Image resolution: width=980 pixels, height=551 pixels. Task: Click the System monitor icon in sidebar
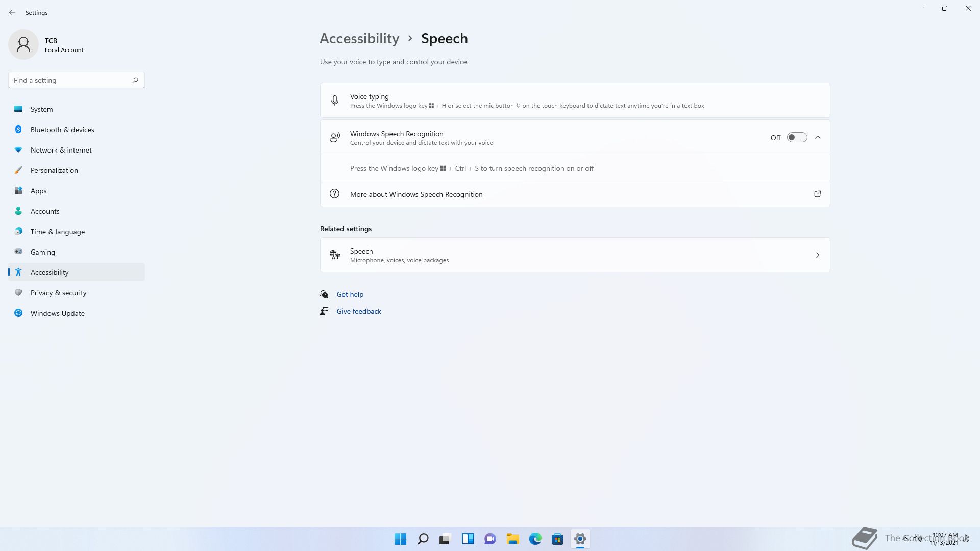tap(18, 109)
